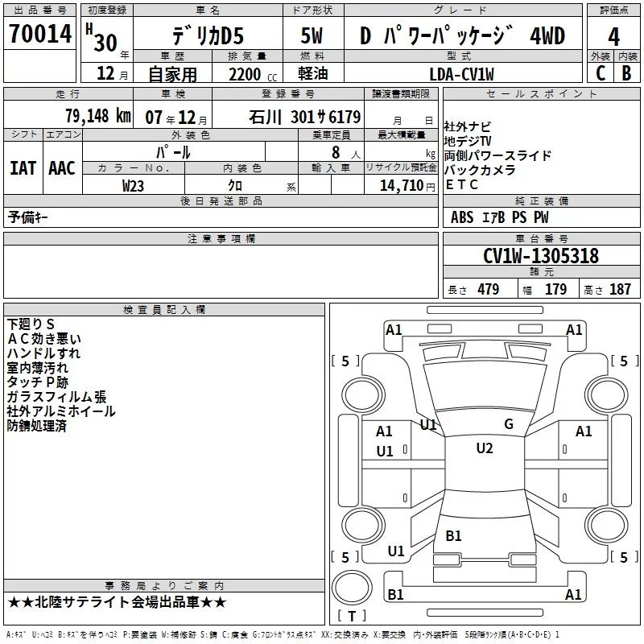Click the air conditioner value AAC
This screenshot has height=644, width=644.
tap(62, 168)
